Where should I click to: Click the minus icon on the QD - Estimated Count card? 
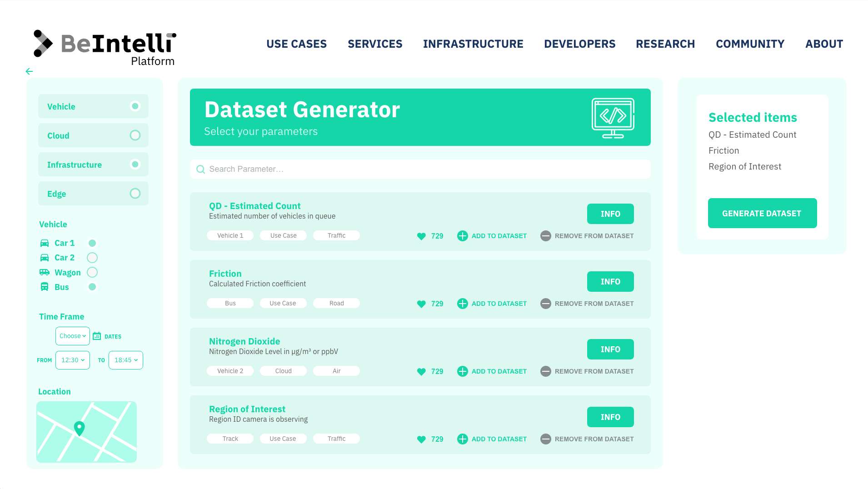tap(545, 236)
